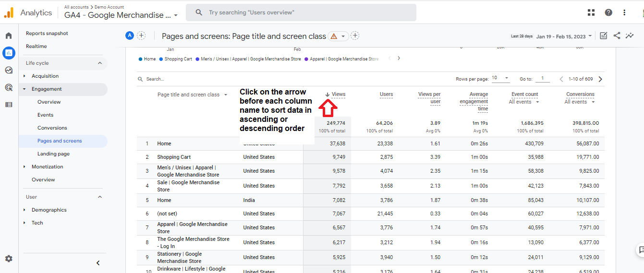Open the Help question mark icon
The height and width of the screenshot is (273, 644).
[x=608, y=12]
